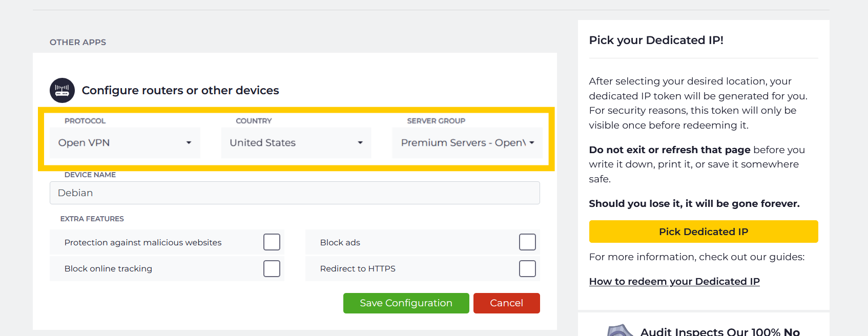
Task: Click the shield icon beside the Audit heading
Action: pyautogui.click(x=620, y=330)
